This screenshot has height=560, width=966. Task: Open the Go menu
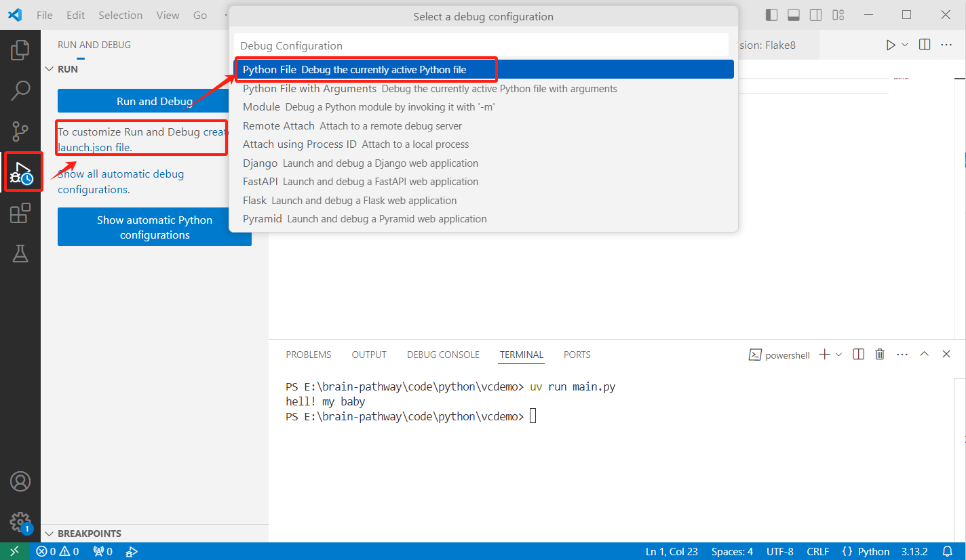[200, 15]
